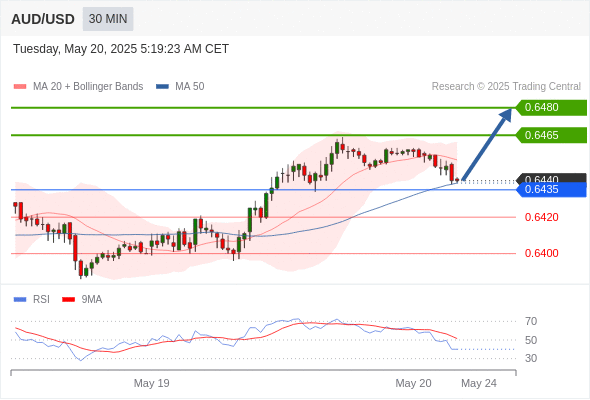Click the 0.6465 green resistance tag
The image size is (590, 400).
click(551, 135)
